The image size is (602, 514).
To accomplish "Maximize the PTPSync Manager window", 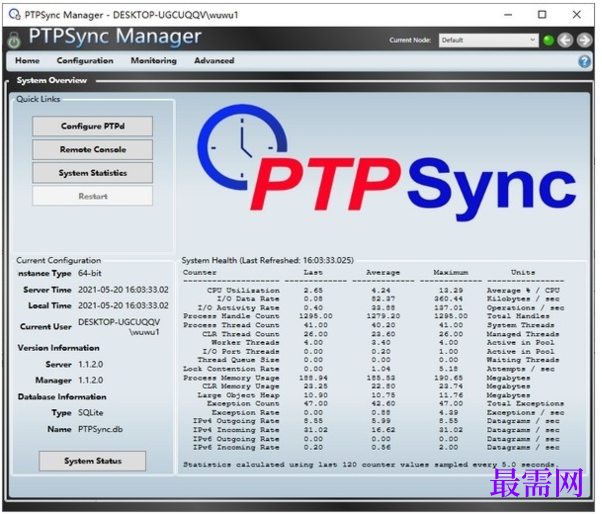I will coord(542,15).
